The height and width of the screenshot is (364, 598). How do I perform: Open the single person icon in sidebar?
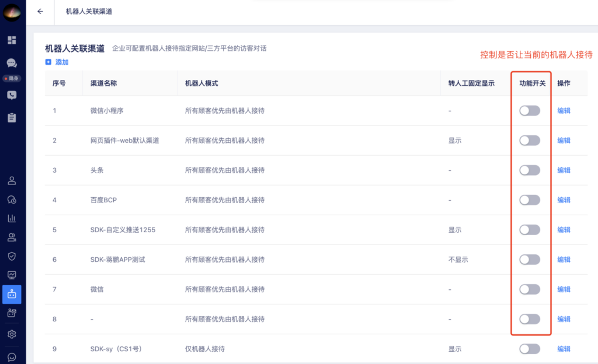click(12, 180)
